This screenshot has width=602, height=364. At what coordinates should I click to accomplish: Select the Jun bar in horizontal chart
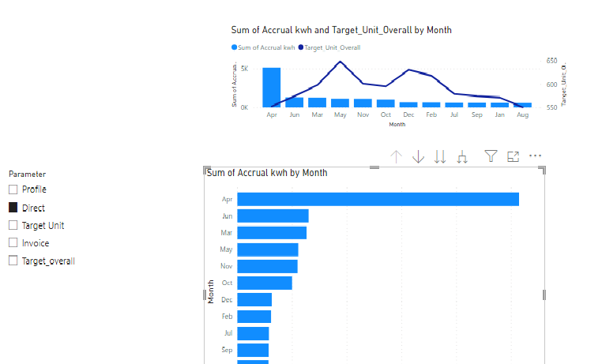pyautogui.click(x=273, y=216)
